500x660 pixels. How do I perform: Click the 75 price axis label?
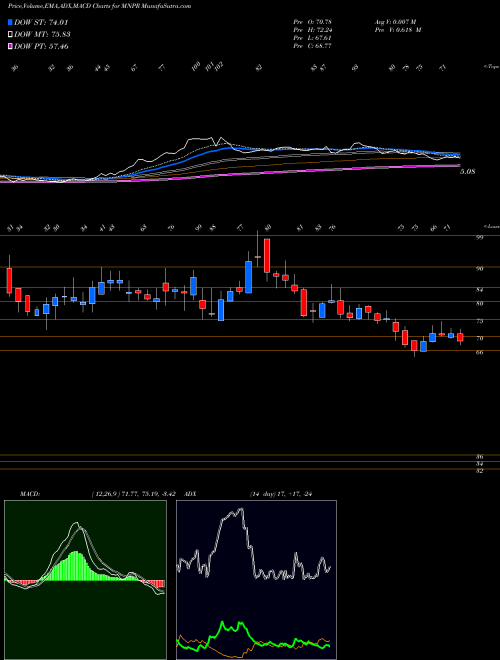click(479, 321)
